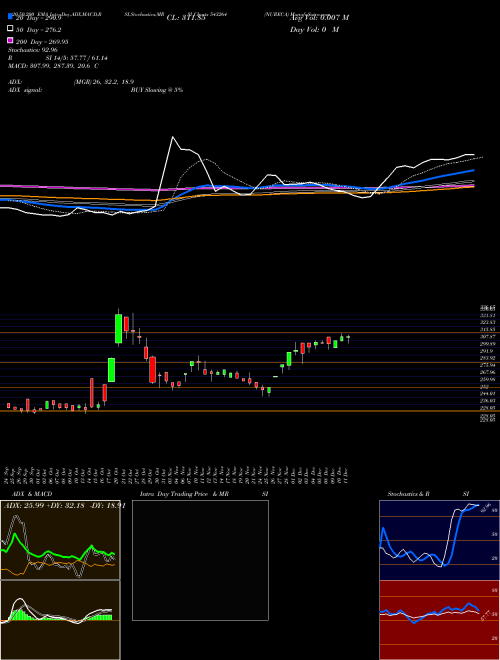500x660 pixels.
Task: Click the ADX indicator chart panel
Action: [x=60, y=540]
